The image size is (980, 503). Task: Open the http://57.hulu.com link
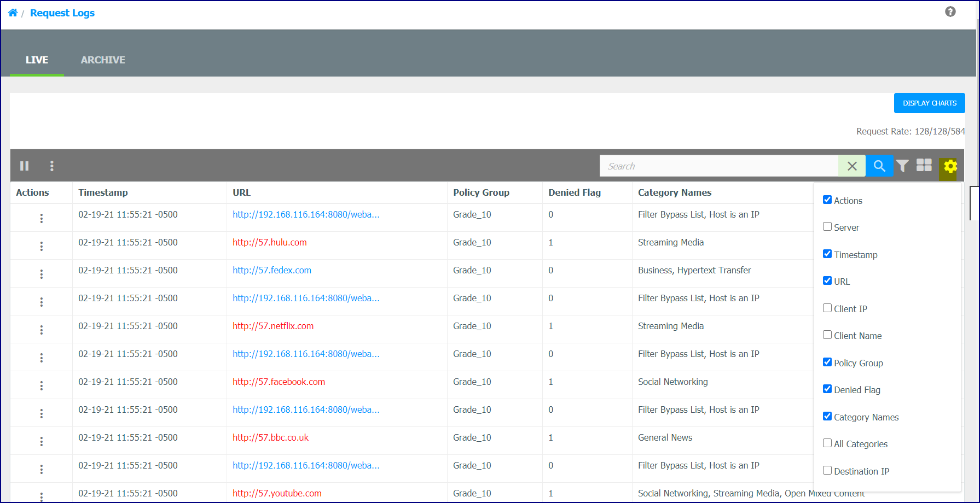[270, 242]
